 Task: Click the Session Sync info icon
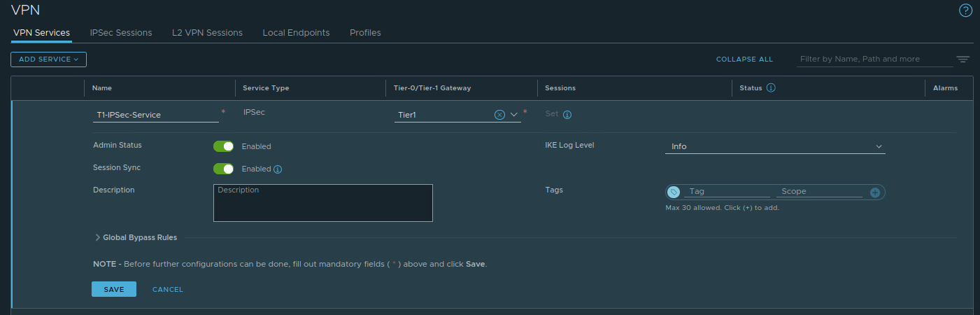[x=278, y=169]
